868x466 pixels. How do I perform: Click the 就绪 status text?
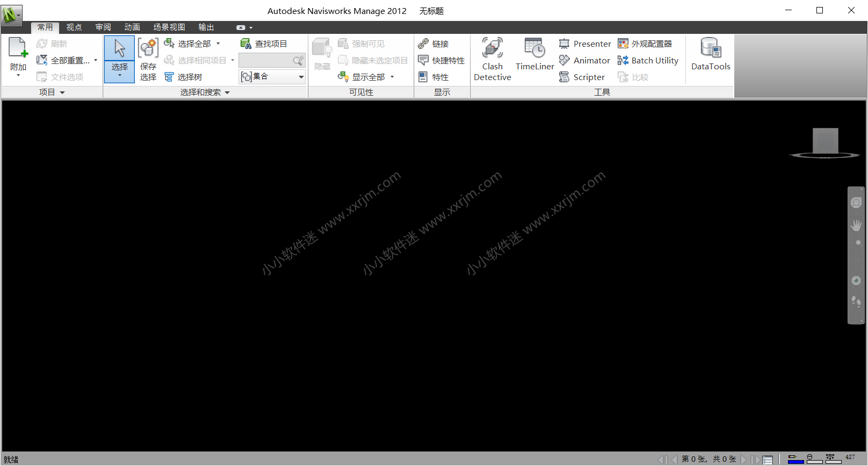11,460
